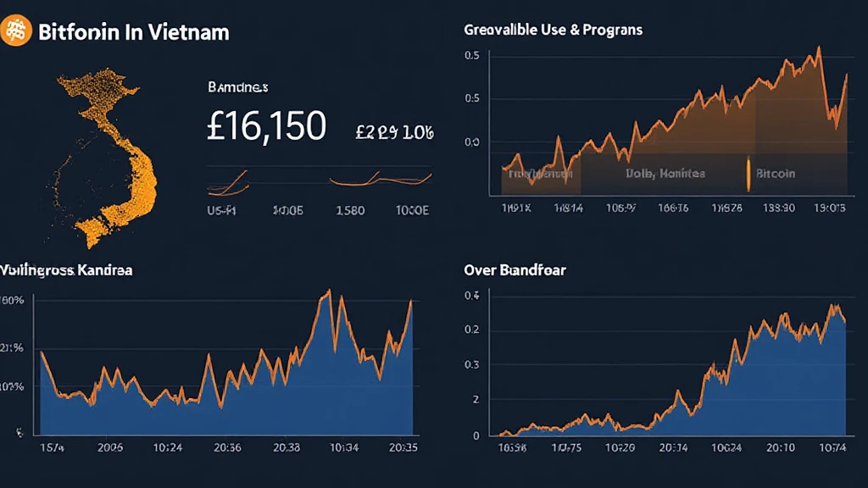Viewport: 868px width, 488px height.
Task: Click the 10G24 tick on Over Bandfoar chart
Action: point(726,447)
